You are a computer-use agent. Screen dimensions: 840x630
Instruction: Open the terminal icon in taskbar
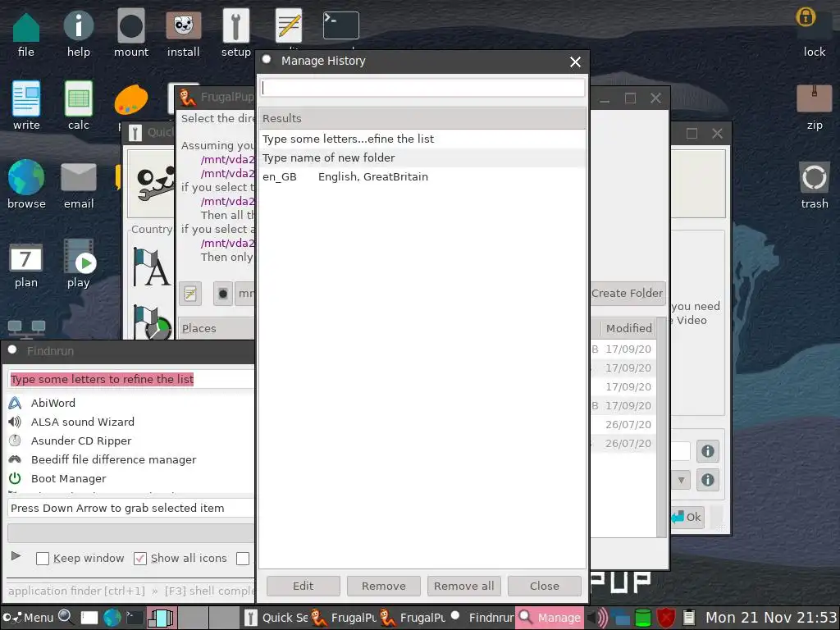[x=135, y=618]
